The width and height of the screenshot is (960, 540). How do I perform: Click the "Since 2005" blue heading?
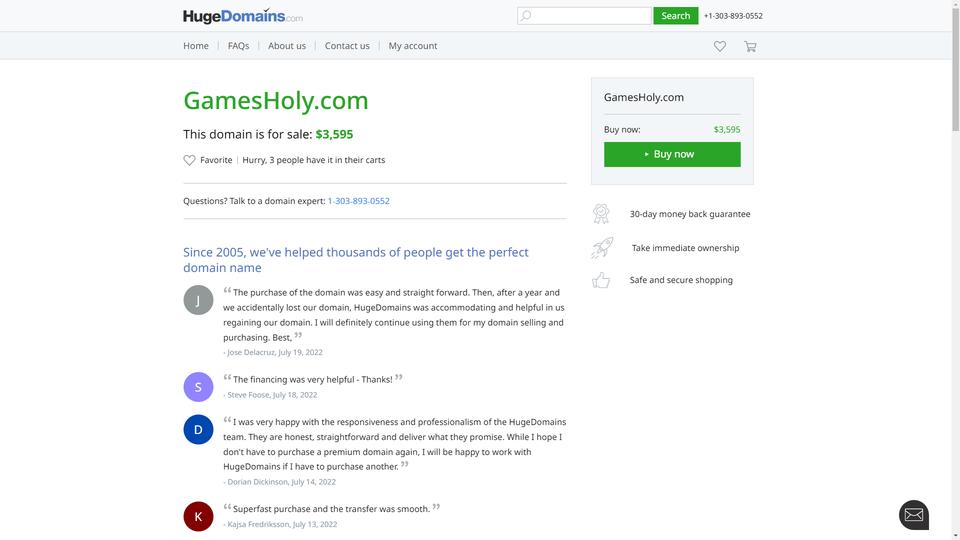click(356, 260)
